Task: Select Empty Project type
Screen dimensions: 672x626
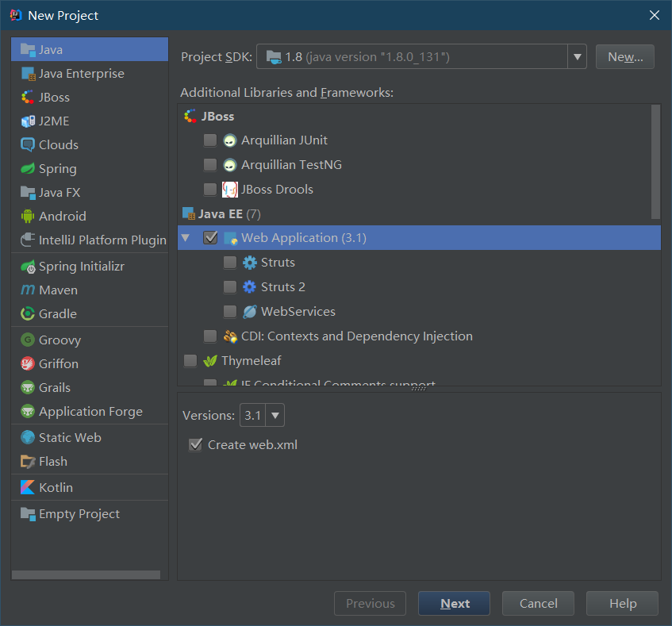Action: click(x=90, y=514)
